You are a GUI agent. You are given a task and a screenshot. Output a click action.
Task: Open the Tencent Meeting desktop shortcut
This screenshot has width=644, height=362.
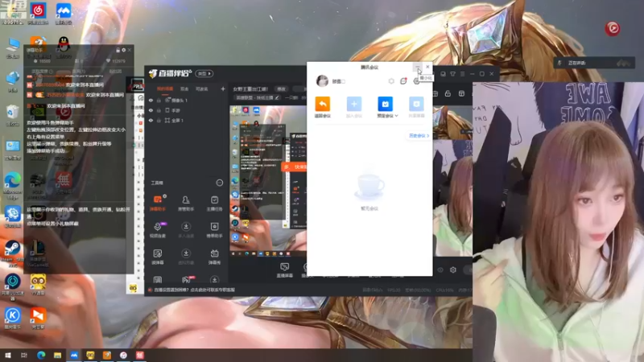coord(64,14)
